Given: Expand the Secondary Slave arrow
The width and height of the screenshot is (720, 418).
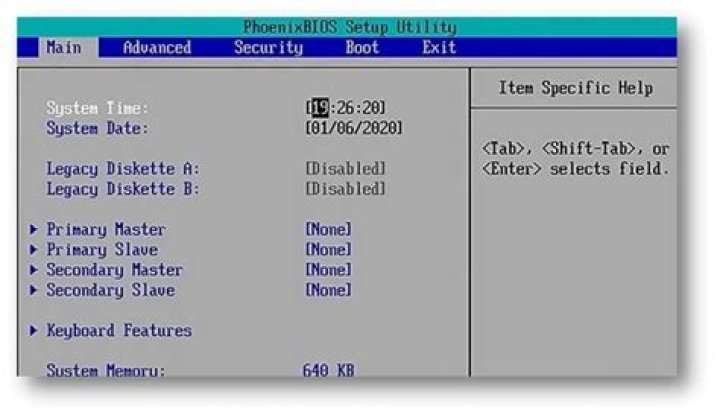Looking at the screenshot, I should pos(34,289).
